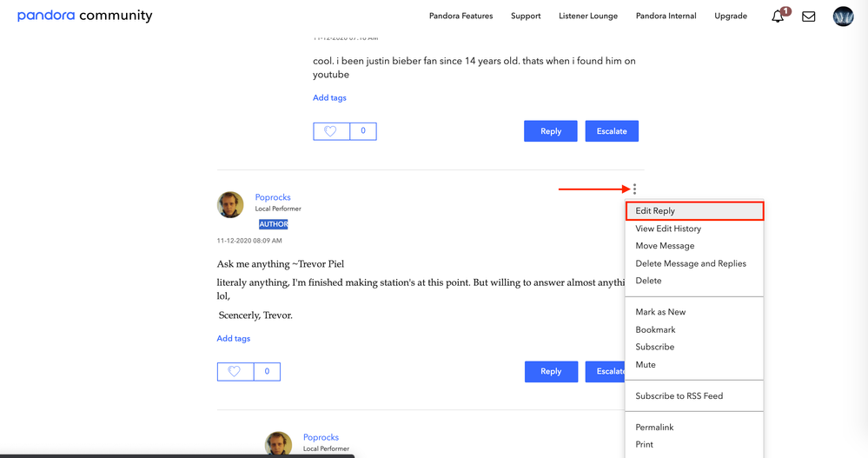Click Escalate button on the top reply

click(x=612, y=131)
